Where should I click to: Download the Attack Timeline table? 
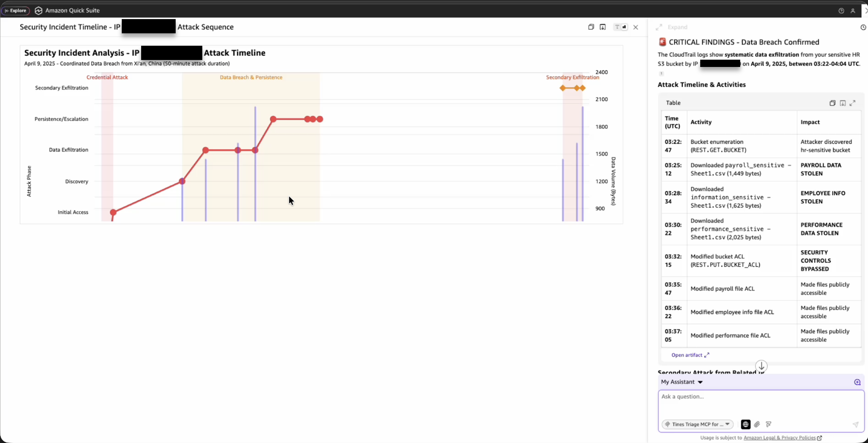tap(843, 103)
